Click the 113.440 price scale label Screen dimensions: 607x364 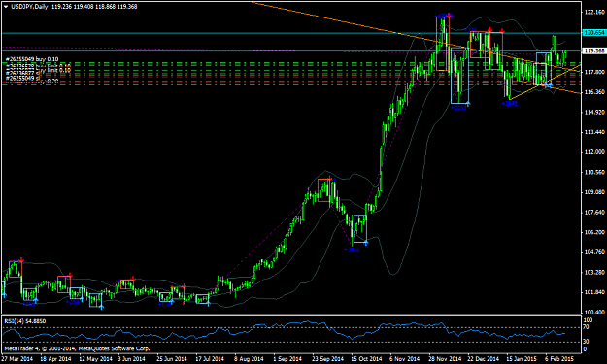[x=594, y=132]
